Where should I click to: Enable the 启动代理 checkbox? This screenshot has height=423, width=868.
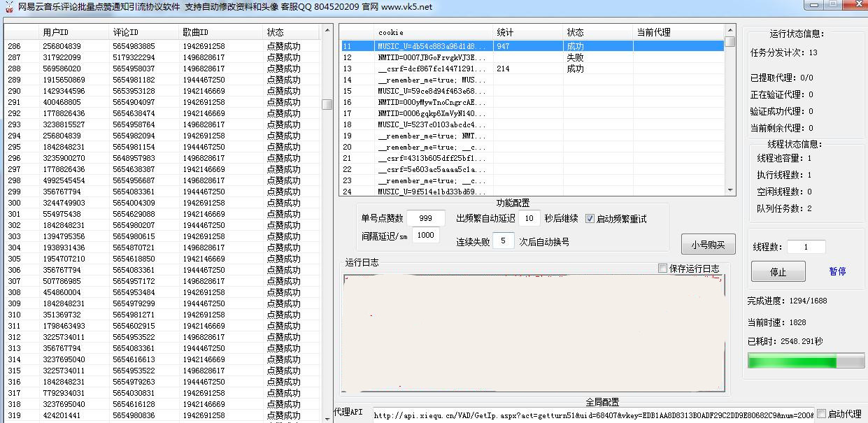point(820,414)
